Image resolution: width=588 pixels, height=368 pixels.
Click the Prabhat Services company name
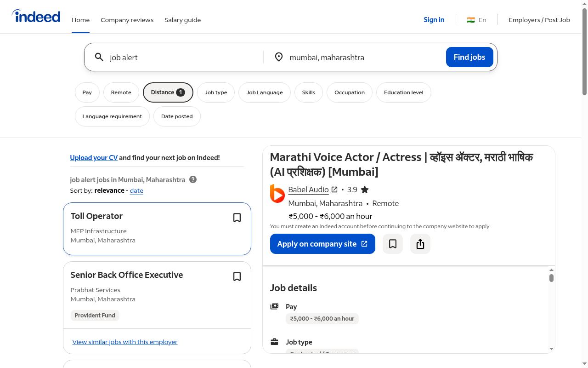[95, 290]
